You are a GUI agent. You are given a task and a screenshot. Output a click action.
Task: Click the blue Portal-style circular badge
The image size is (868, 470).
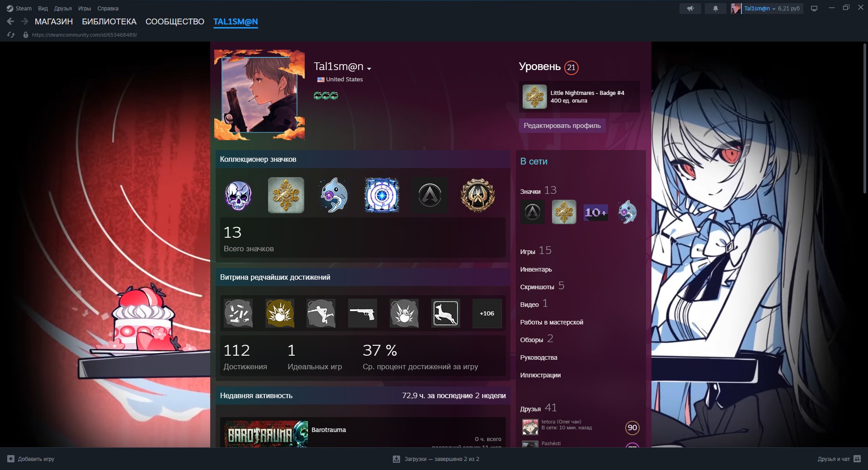[382, 195]
